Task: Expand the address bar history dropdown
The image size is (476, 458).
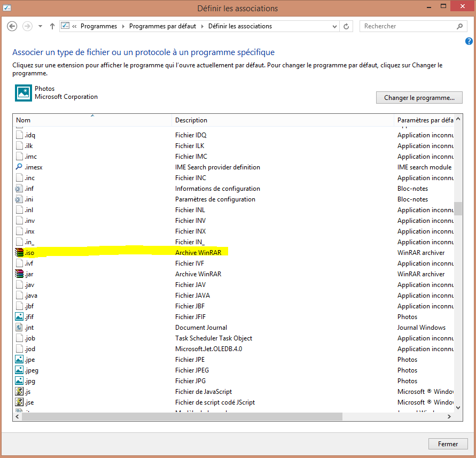Action: (x=334, y=26)
